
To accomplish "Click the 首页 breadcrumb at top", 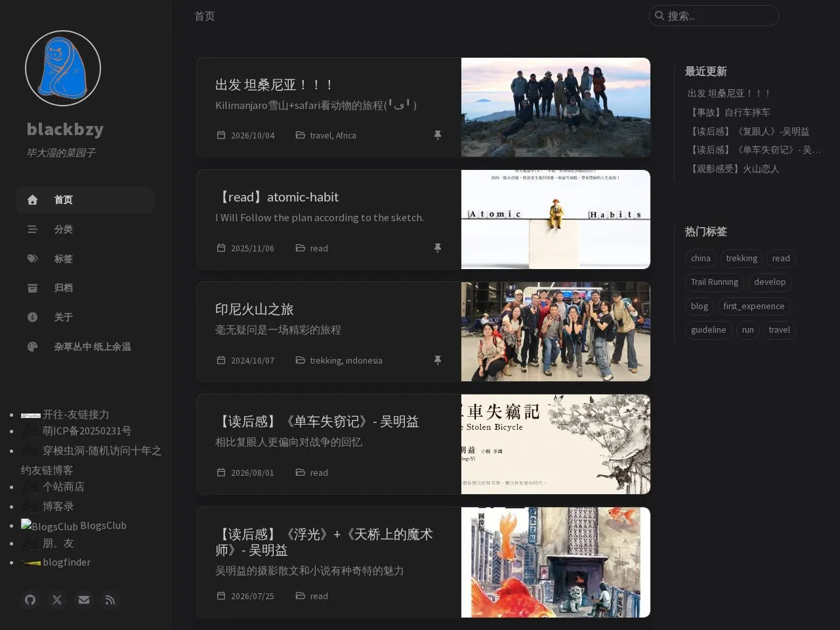I will pos(205,16).
